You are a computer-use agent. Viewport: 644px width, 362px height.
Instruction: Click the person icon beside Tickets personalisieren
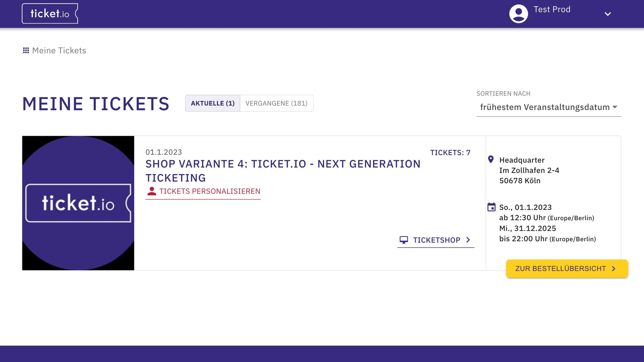[151, 191]
